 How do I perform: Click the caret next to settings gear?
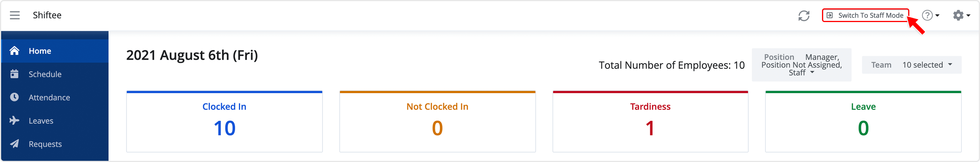click(x=968, y=16)
